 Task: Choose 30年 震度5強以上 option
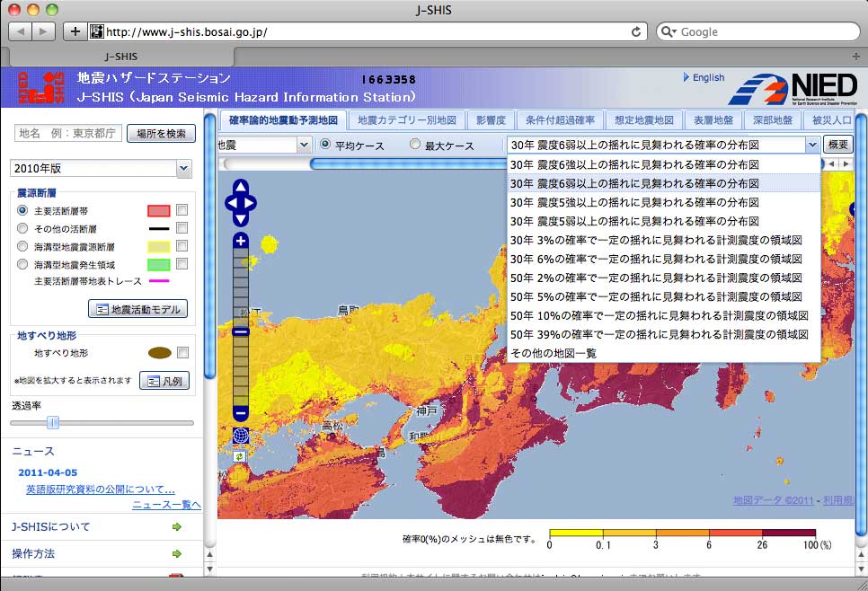tap(663, 202)
